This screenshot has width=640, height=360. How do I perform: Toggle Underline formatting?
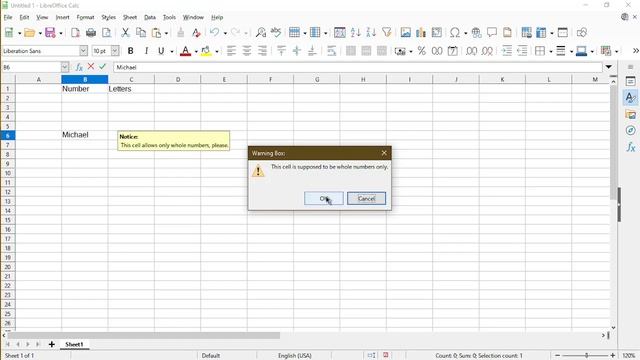[161, 51]
